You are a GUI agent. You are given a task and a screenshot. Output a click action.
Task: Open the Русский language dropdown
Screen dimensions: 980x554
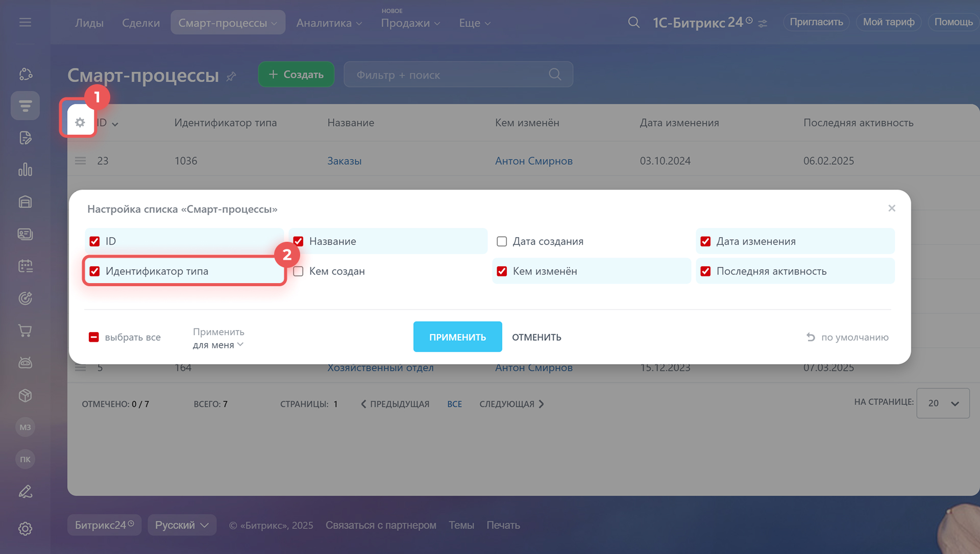coord(182,525)
